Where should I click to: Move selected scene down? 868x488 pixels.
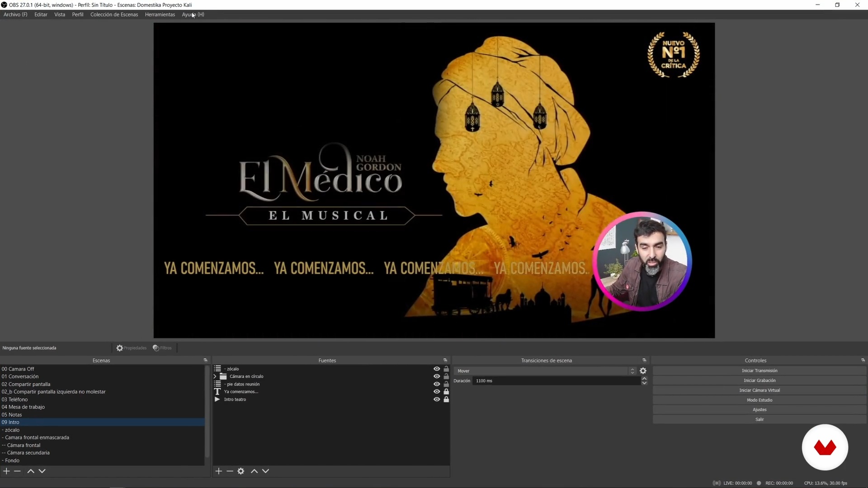[42, 471]
